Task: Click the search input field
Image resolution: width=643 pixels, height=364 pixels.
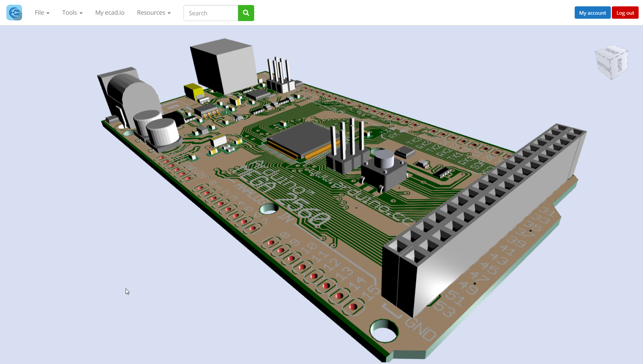Action: (x=211, y=13)
